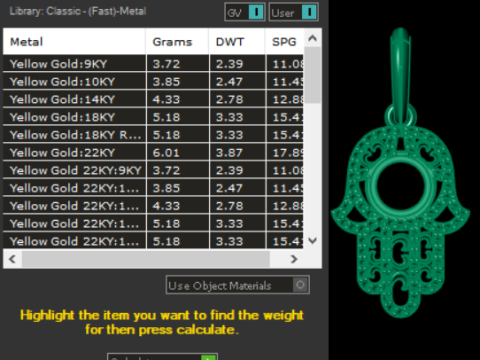Viewport: 480px width, 360px height.
Task: Select the Yellow Gold:18KY row
Action: 153,117
